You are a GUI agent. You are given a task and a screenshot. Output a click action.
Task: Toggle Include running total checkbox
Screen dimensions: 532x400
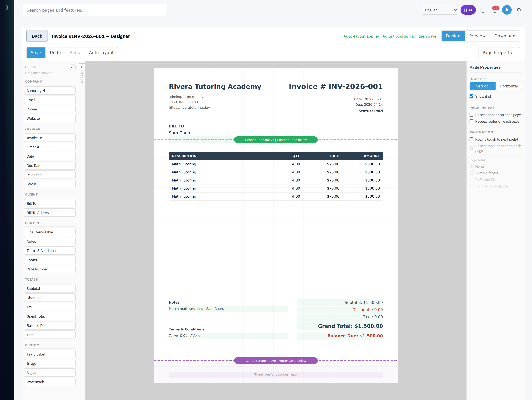471,186
